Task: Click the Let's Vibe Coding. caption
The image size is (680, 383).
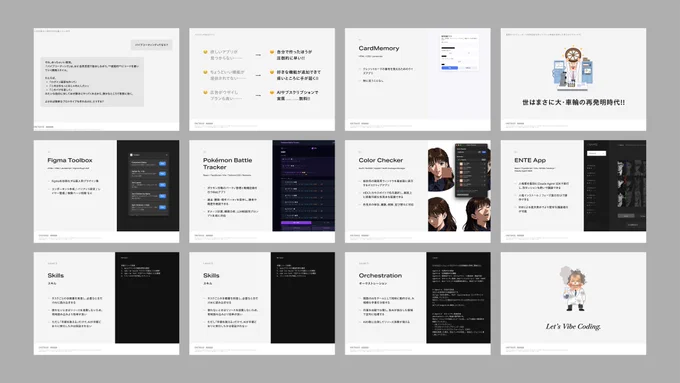Action: point(573,326)
